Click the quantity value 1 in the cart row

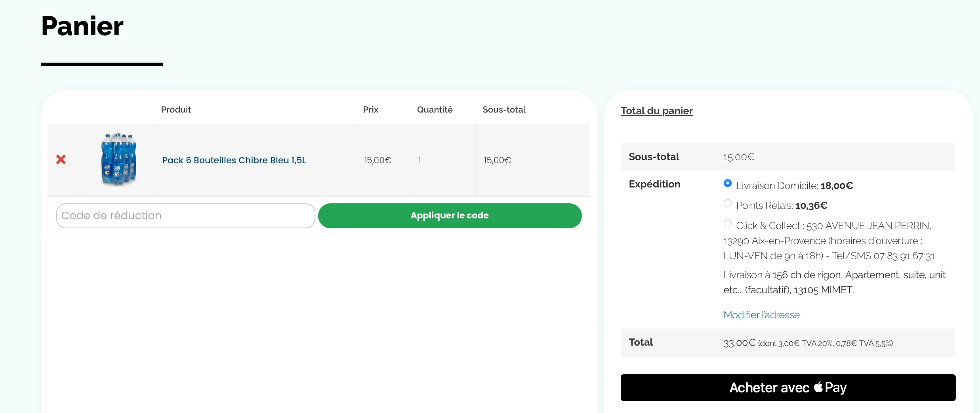(419, 160)
